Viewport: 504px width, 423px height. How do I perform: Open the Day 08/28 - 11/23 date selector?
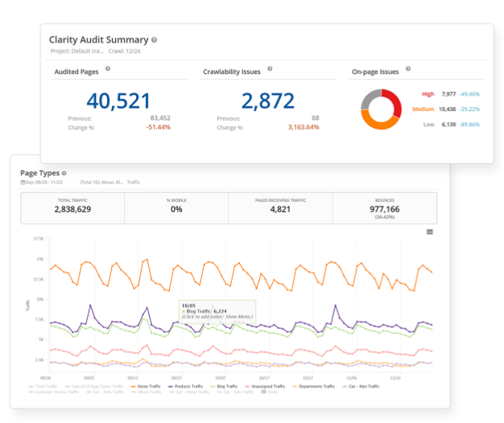click(42, 183)
